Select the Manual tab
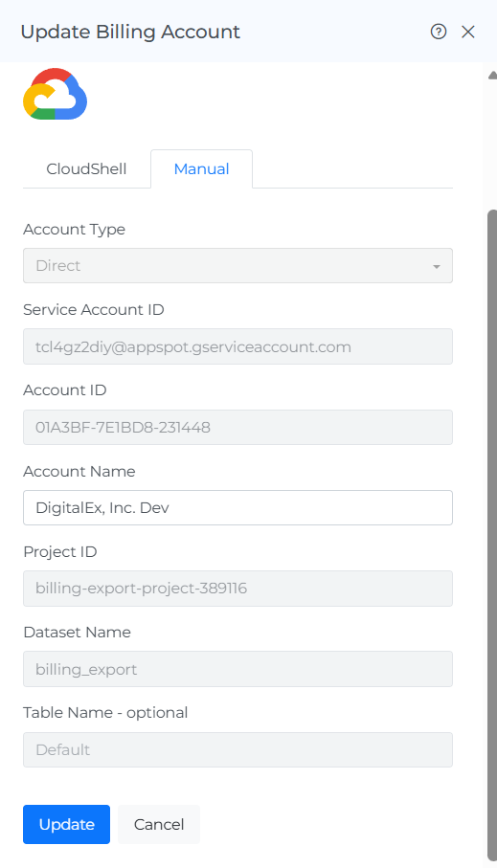The image size is (497, 868). click(202, 168)
